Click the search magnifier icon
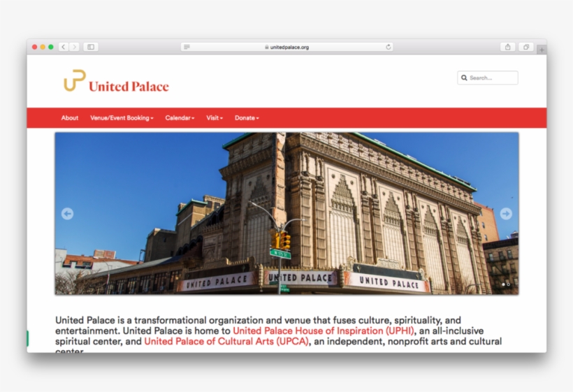 coord(464,78)
